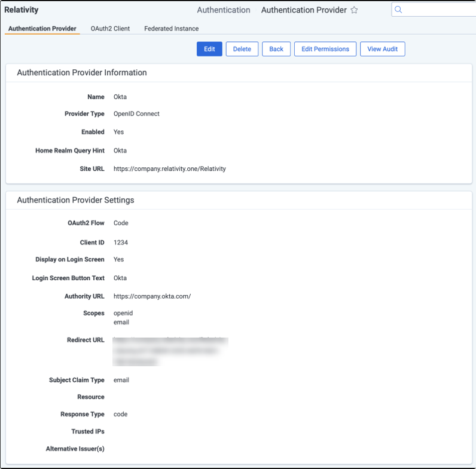
Task: Click the Site URL value
Action: 170,169
